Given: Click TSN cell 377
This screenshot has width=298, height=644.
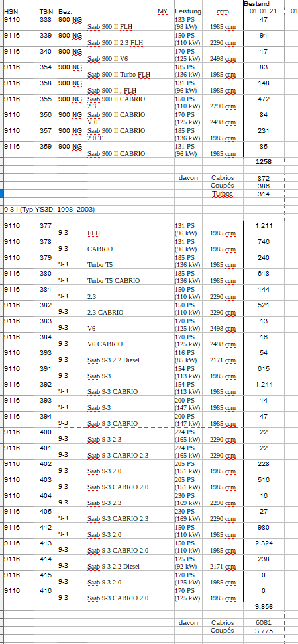Looking at the screenshot, I should (x=46, y=229).
